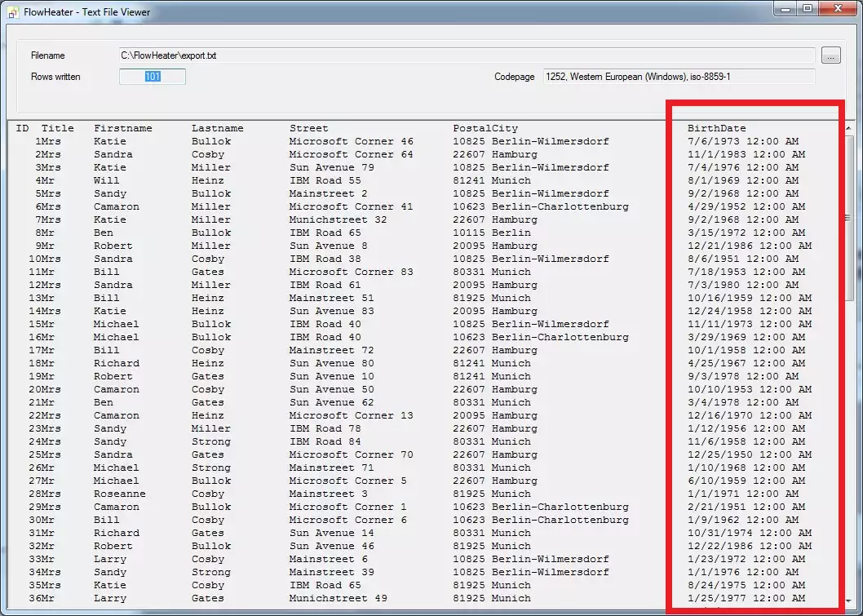Select the 10115 Berlin postal entry
Screen dimensions: 863x616
point(491,233)
